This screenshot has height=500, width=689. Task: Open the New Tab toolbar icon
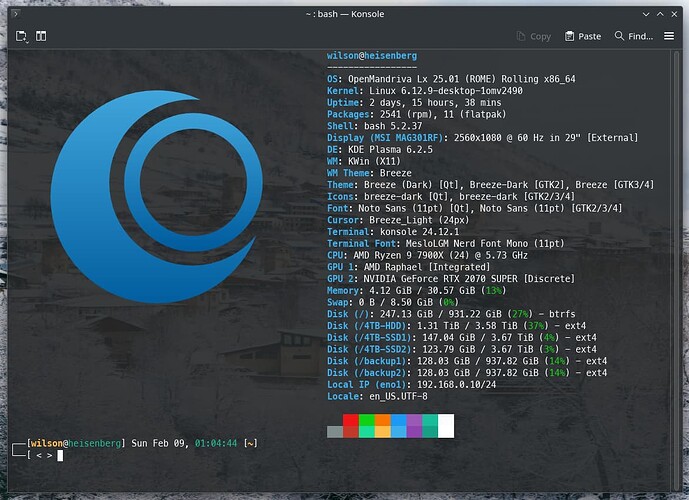(x=21, y=36)
